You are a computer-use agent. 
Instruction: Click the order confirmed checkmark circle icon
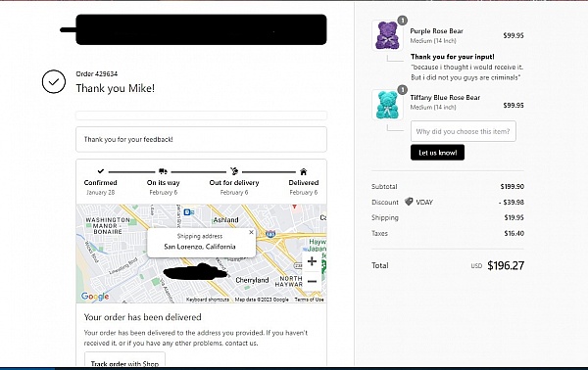click(x=54, y=81)
